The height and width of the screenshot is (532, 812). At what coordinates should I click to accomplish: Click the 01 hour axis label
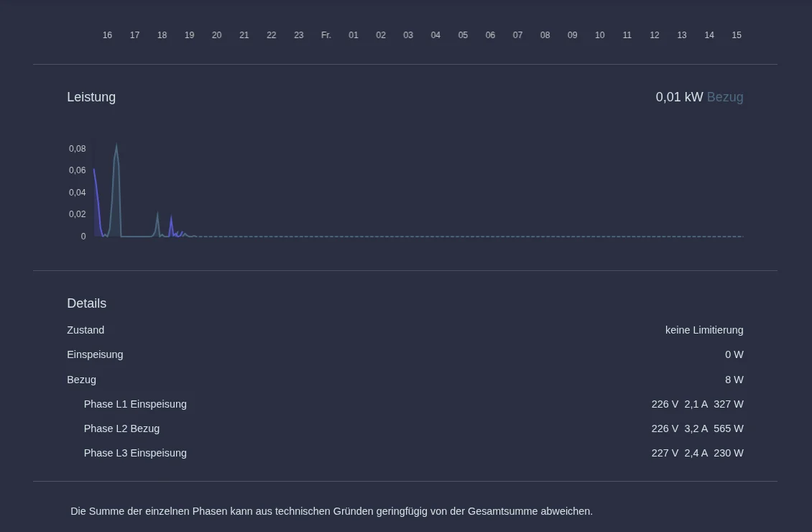click(353, 35)
